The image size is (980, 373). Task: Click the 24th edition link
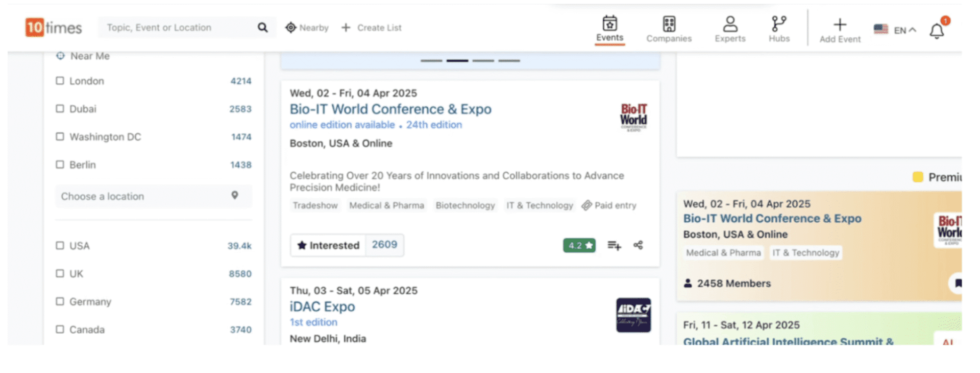pyautogui.click(x=434, y=125)
